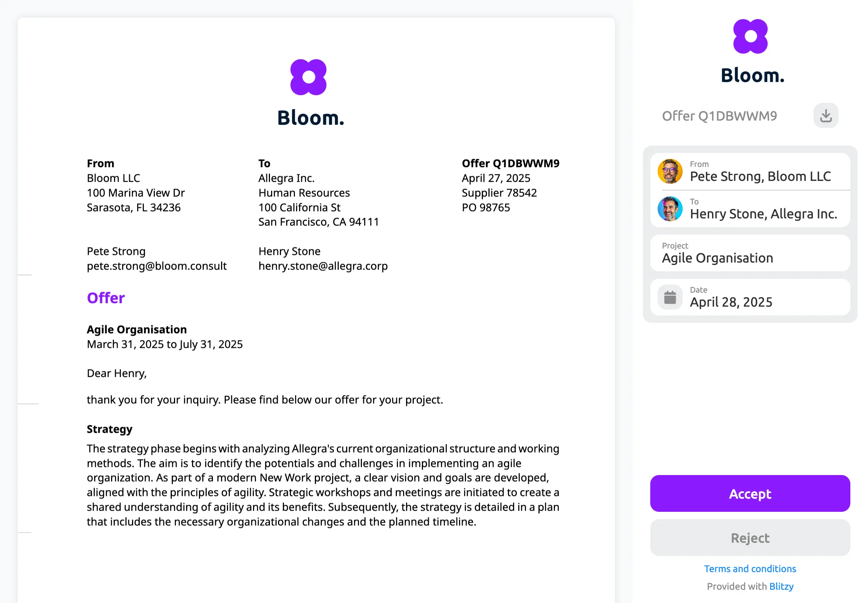The height and width of the screenshot is (603, 868).
Task: Click the From Pete Strong, Bloom LLC row
Action: point(750,171)
